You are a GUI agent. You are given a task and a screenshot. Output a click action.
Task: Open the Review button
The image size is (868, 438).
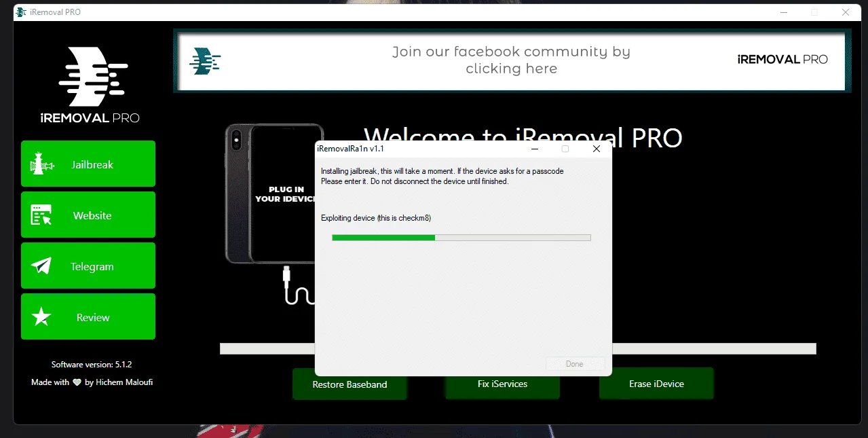point(88,316)
